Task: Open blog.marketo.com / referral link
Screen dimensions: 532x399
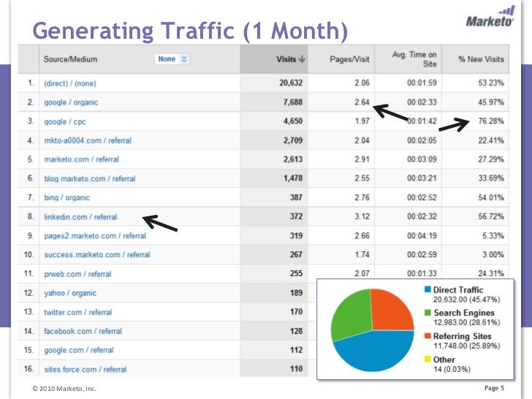Action: pyautogui.click(x=90, y=178)
